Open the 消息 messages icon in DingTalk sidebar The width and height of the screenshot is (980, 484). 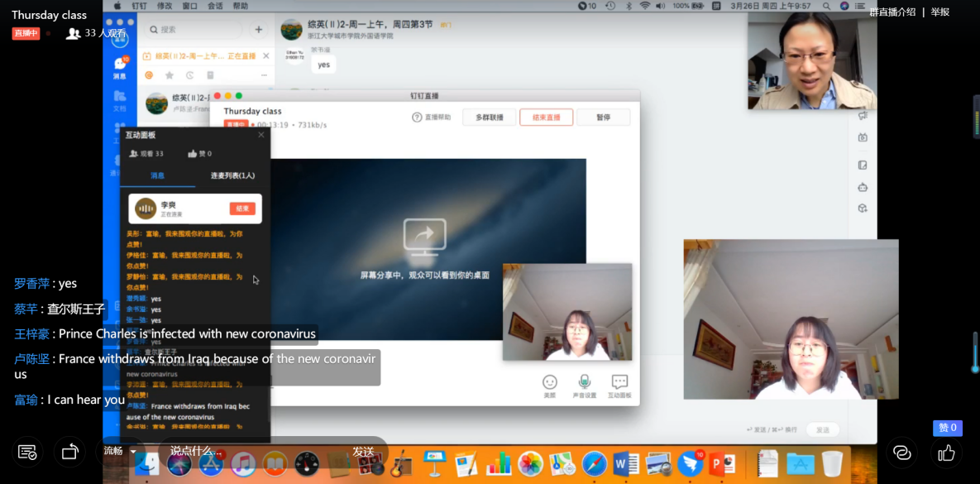pyautogui.click(x=119, y=68)
